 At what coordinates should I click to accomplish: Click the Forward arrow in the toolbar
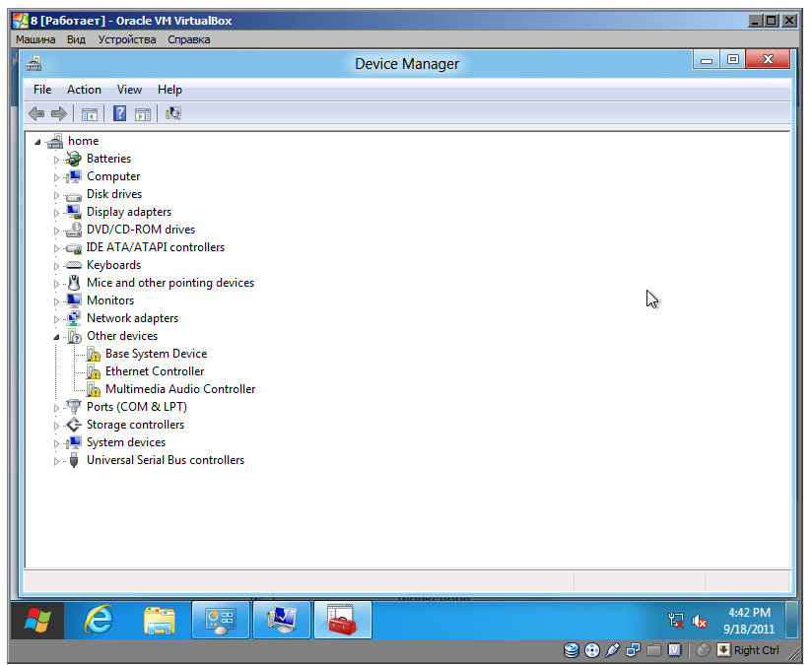59,113
